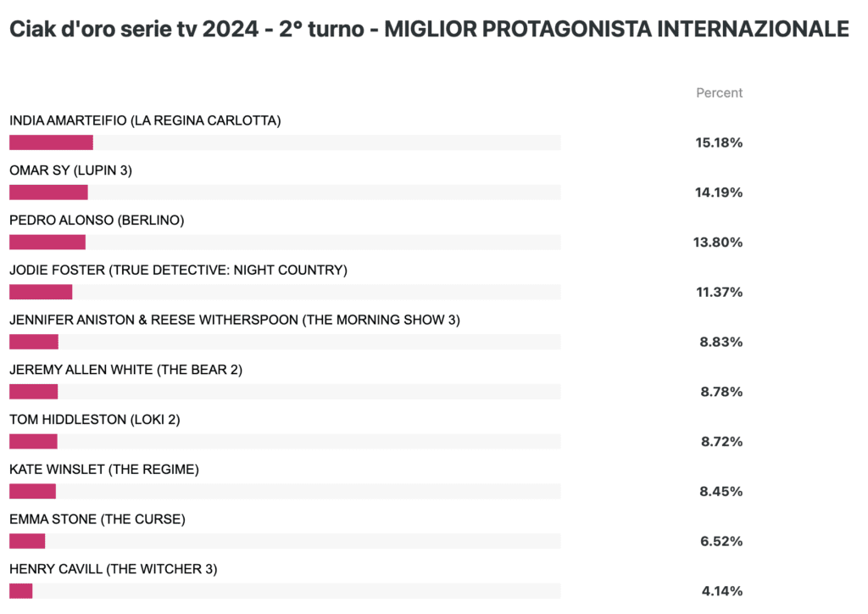
Task: Click the 8.83% percentage value
Action: point(721,342)
